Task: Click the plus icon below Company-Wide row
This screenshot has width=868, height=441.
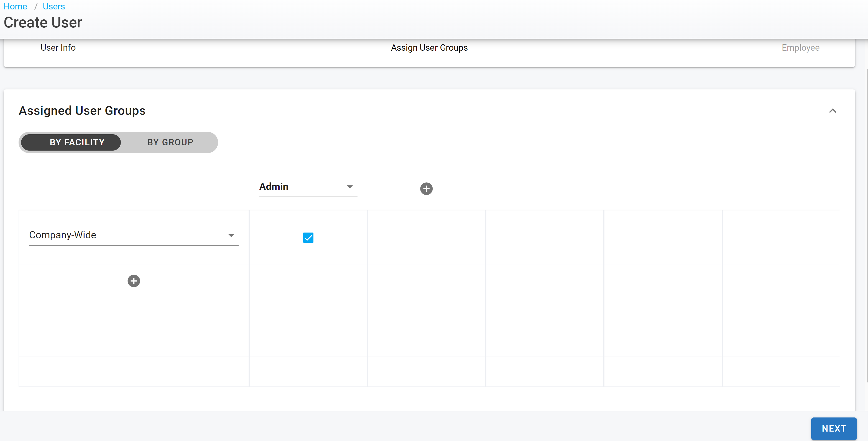Action: point(134,281)
